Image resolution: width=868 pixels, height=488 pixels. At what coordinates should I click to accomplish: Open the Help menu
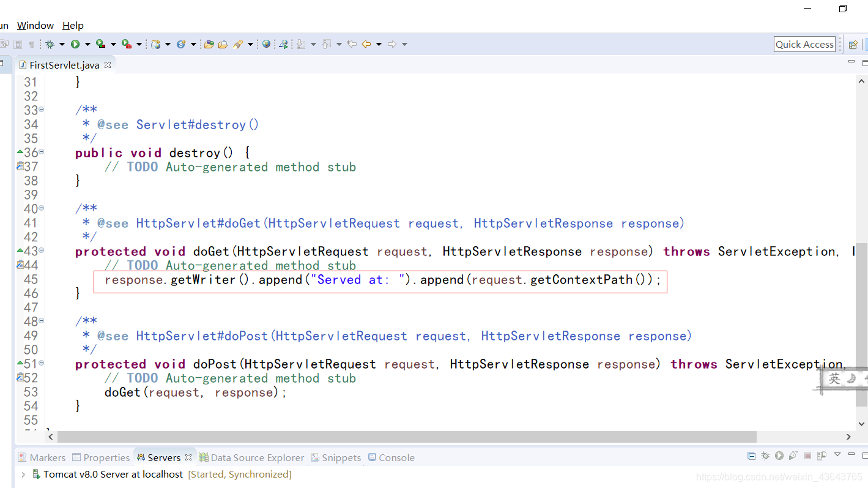click(x=73, y=25)
